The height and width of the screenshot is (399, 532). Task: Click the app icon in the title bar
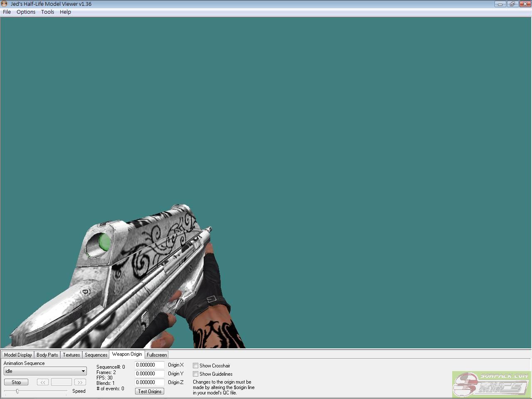click(x=5, y=4)
